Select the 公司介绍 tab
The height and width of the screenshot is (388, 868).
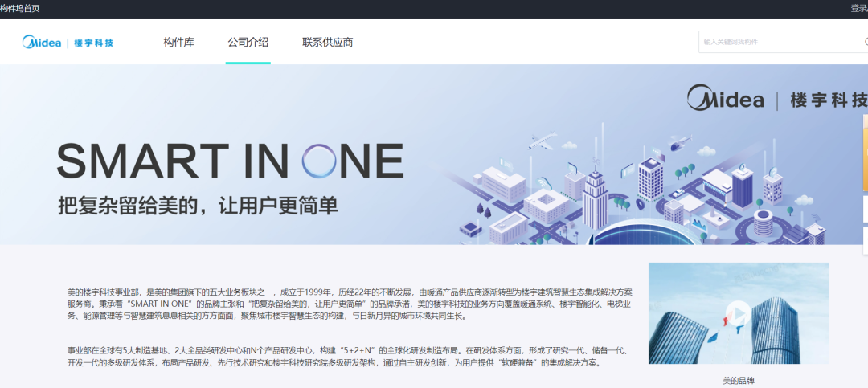click(x=248, y=42)
